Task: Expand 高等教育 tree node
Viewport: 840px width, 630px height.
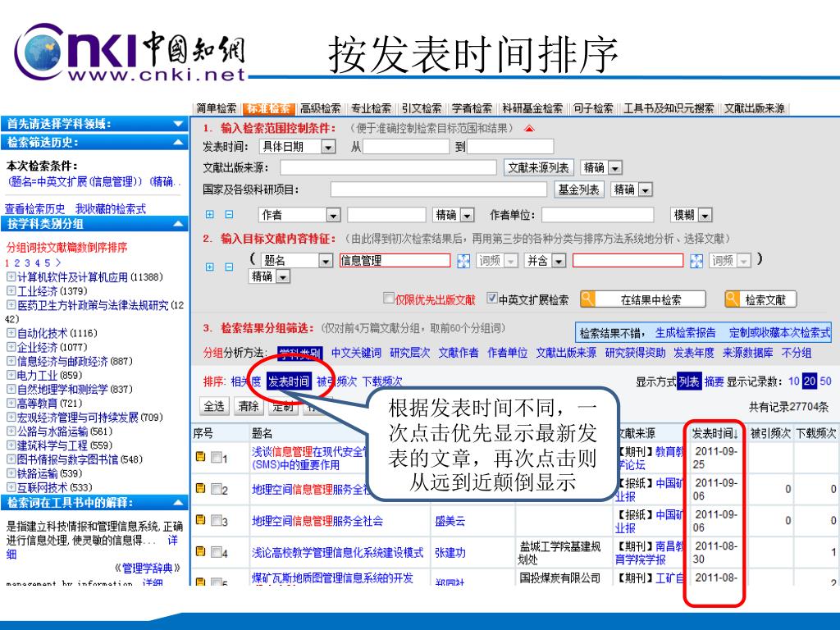Action: click(x=11, y=403)
